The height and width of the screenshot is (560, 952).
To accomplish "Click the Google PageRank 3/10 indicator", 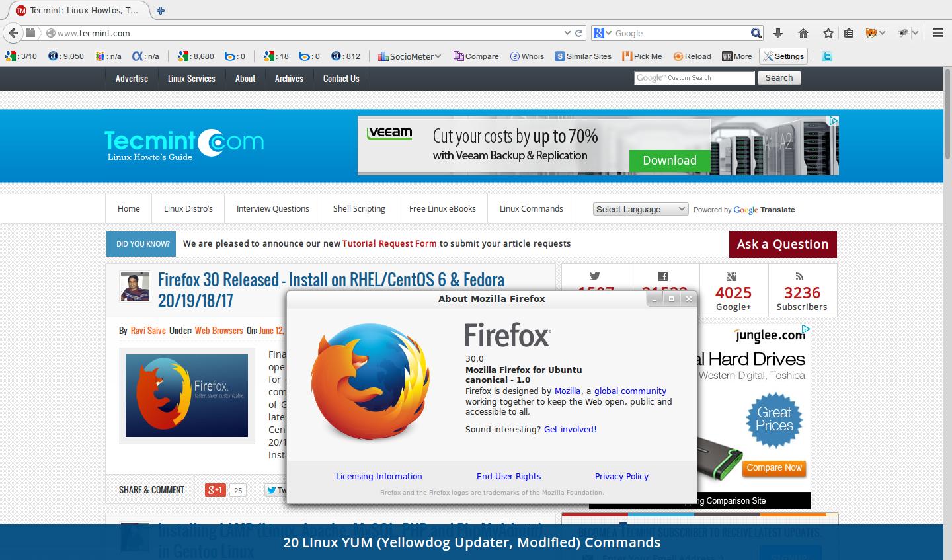I will pyautogui.click(x=21, y=56).
